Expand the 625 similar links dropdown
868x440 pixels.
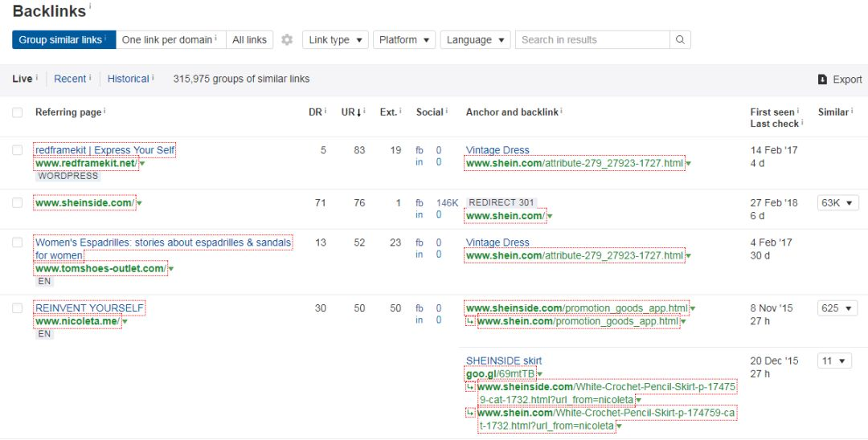tap(837, 308)
